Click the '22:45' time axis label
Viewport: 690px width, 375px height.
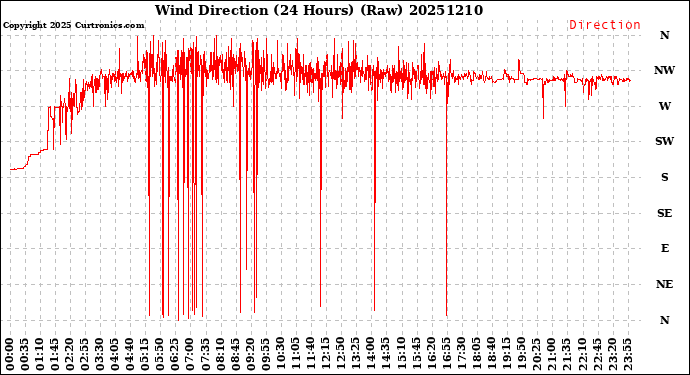[597, 354]
